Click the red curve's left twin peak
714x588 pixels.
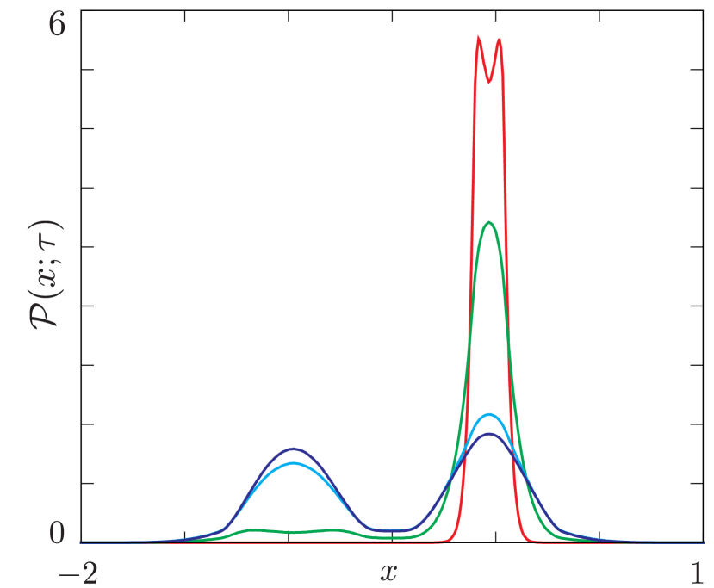(x=479, y=37)
